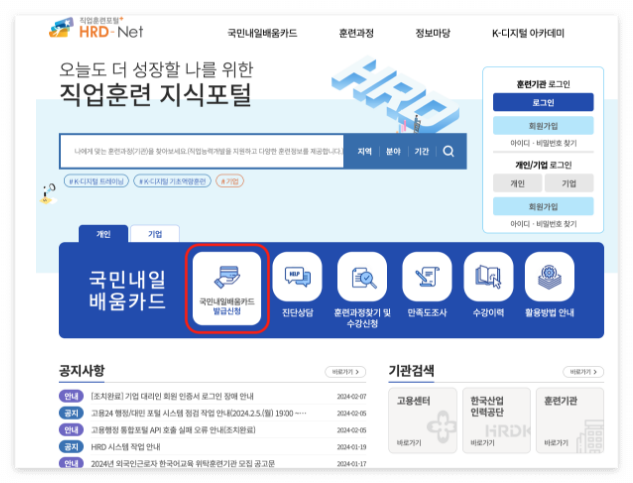Screen dimensions: 633x483
Task: Open the 분야 search filter
Action: [393, 151]
